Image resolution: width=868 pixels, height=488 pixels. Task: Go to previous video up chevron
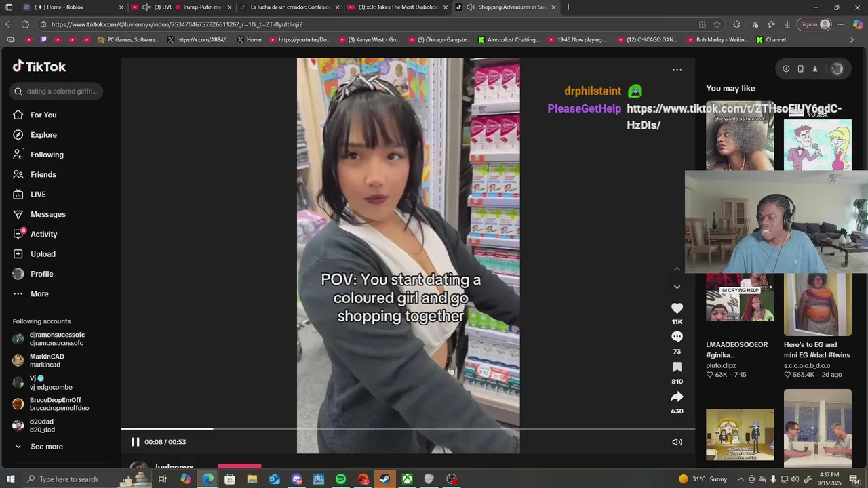(677, 269)
